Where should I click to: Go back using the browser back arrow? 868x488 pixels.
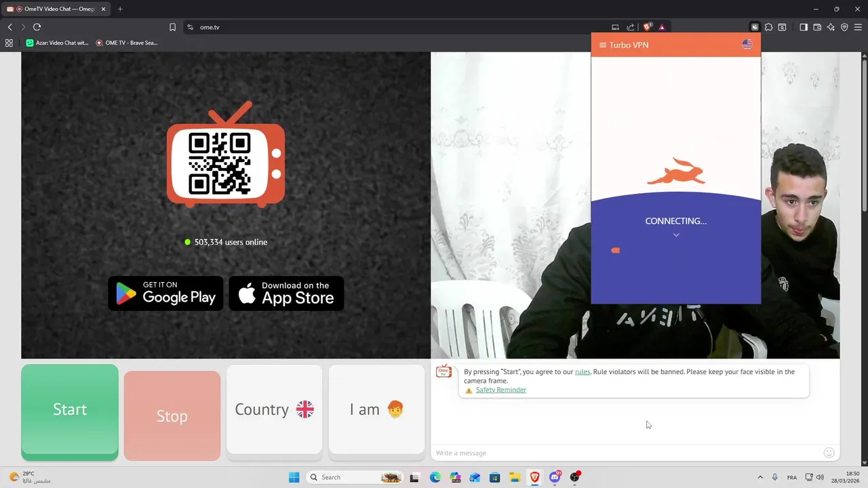click(10, 27)
